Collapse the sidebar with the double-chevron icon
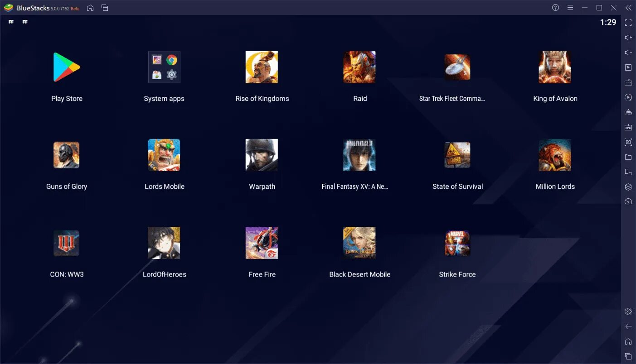 point(628,8)
